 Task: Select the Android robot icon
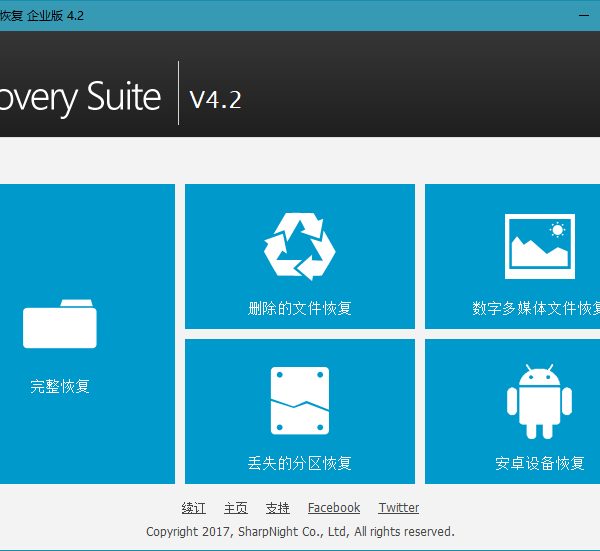coord(539,402)
